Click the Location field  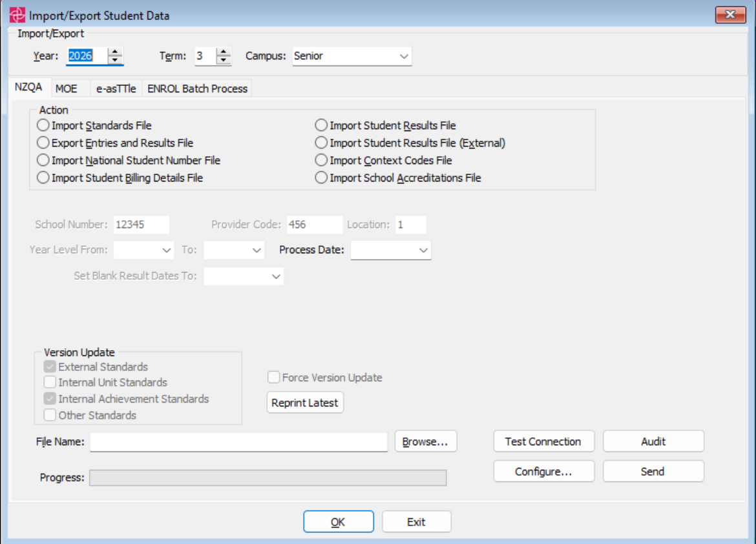(x=411, y=225)
